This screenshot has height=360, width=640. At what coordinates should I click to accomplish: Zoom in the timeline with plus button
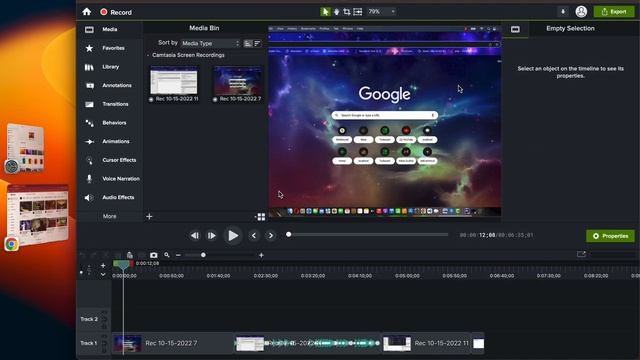(261, 255)
